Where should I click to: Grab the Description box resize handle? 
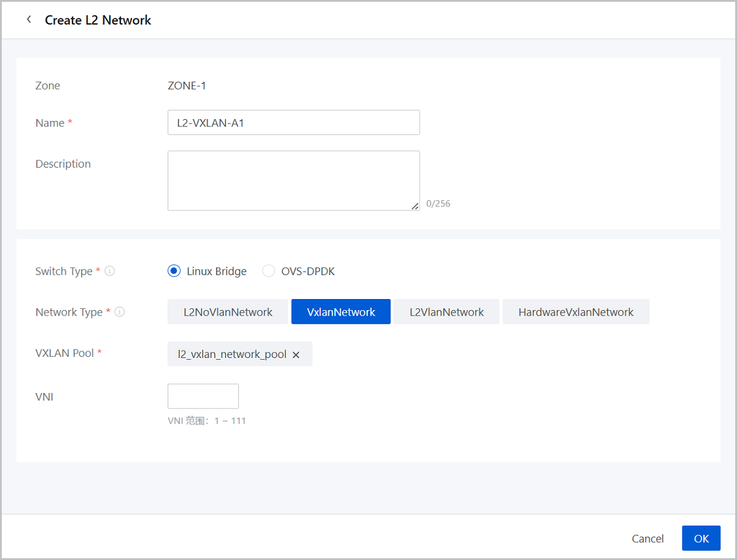pos(415,206)
